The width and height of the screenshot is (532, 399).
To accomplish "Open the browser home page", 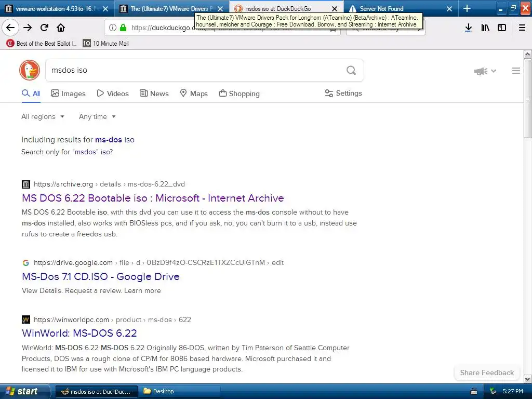I will click(61, 28).
